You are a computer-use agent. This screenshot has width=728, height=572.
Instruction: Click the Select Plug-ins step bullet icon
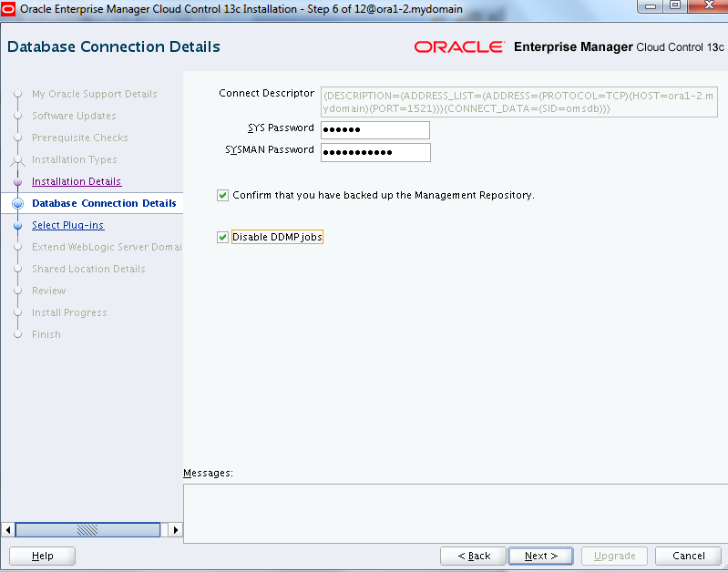[17, 226]
